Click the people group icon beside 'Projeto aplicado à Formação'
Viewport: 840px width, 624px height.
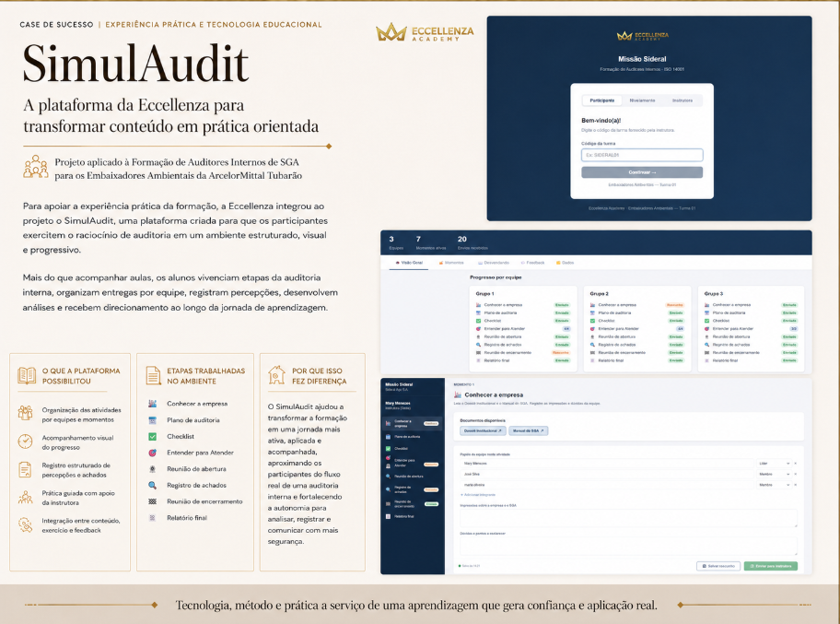tap(35, 166)
